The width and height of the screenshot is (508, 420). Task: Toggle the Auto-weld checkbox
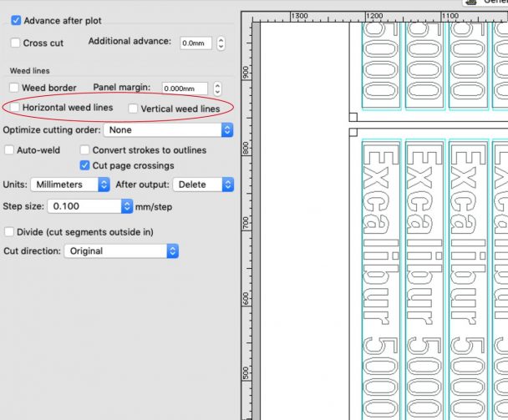point(9,150)
